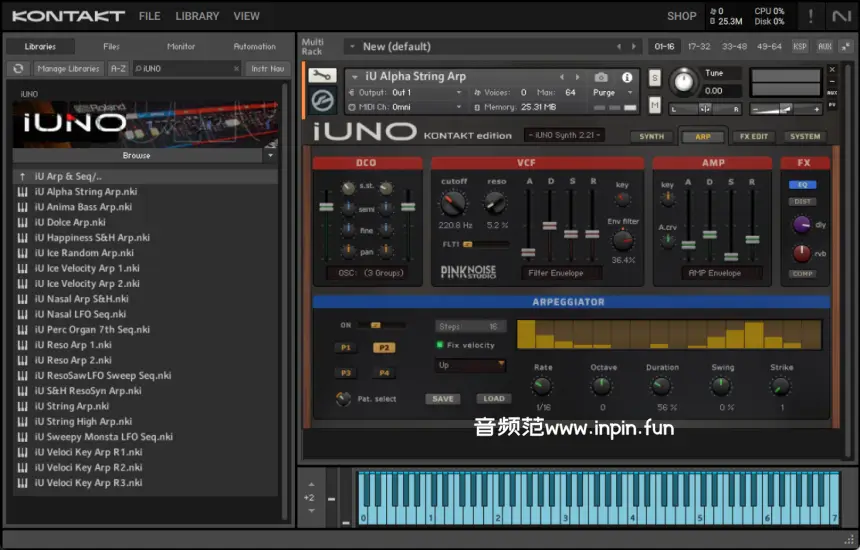This screenshot has height=550, width=860.
Task: Toggle the Fix velocity option
Action: 440,345
